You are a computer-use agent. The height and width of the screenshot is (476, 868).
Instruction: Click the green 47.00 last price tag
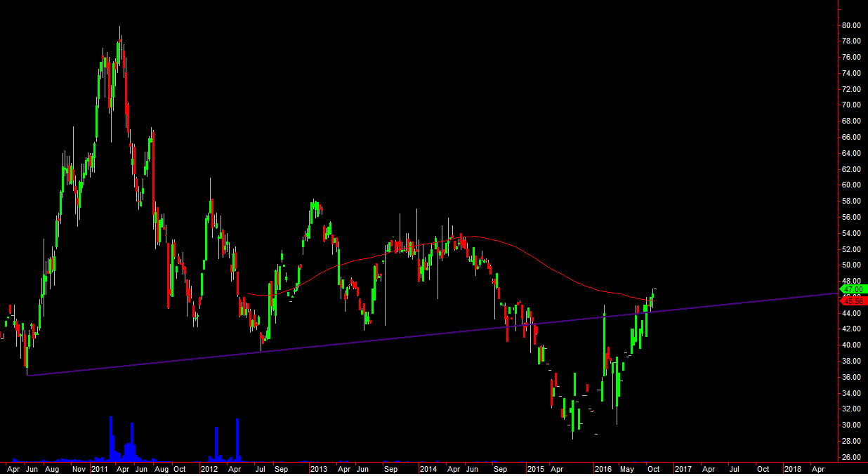click(x=853, y=289)
